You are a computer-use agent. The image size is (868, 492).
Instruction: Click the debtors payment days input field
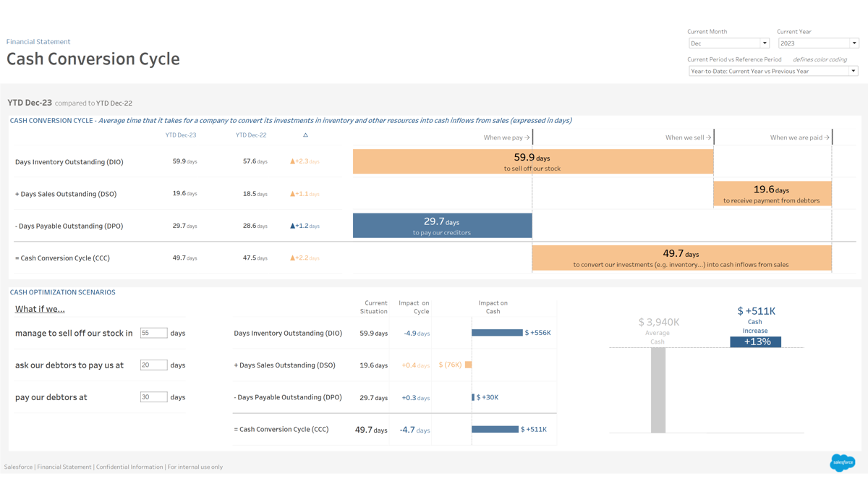tap(153, 365)
